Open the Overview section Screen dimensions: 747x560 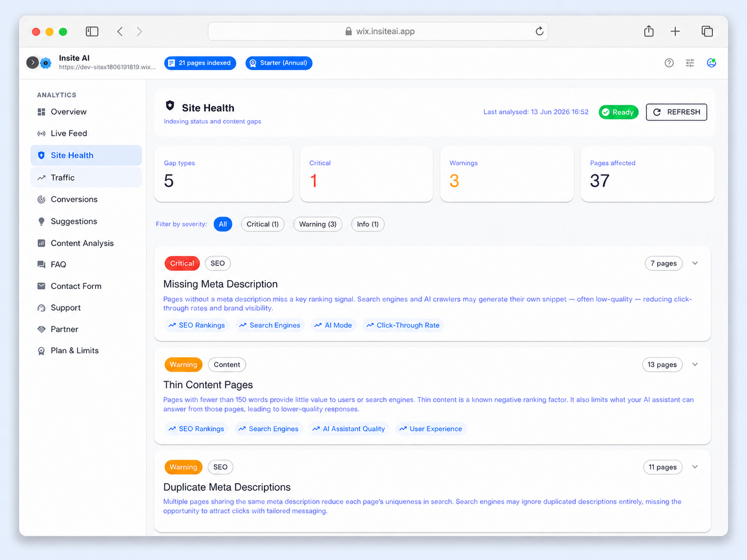[x=86, y=112]
